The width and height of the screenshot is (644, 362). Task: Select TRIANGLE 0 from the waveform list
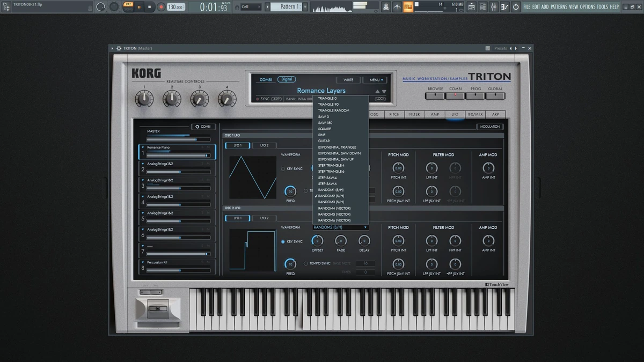coord(341,99)
